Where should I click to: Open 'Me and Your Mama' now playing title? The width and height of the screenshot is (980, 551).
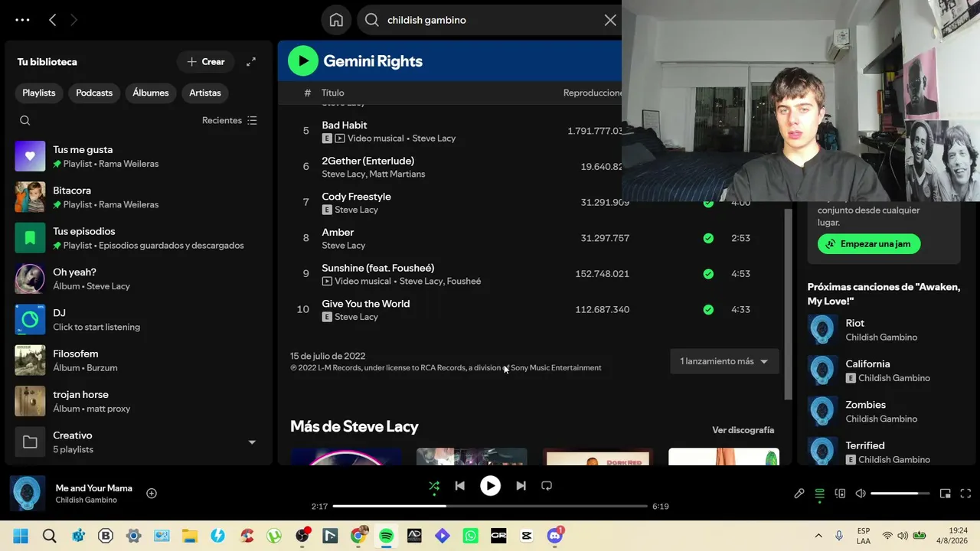(94, 488)
